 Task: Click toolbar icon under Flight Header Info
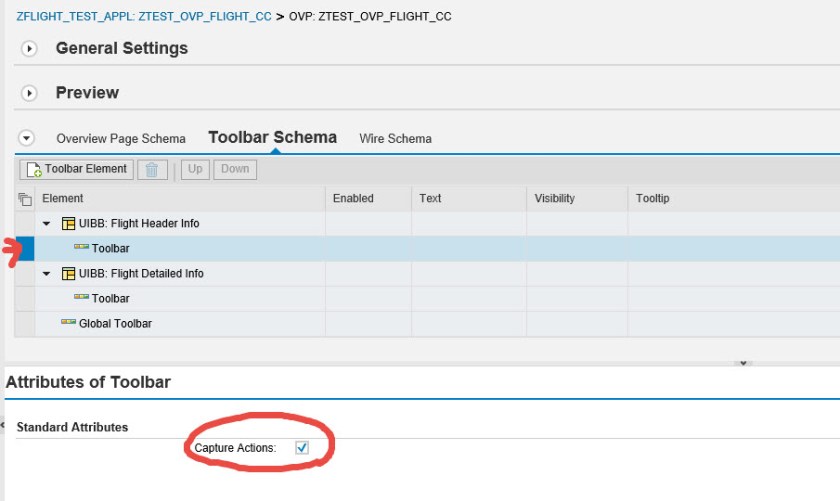pyautogui.click(x=81, y=248)
